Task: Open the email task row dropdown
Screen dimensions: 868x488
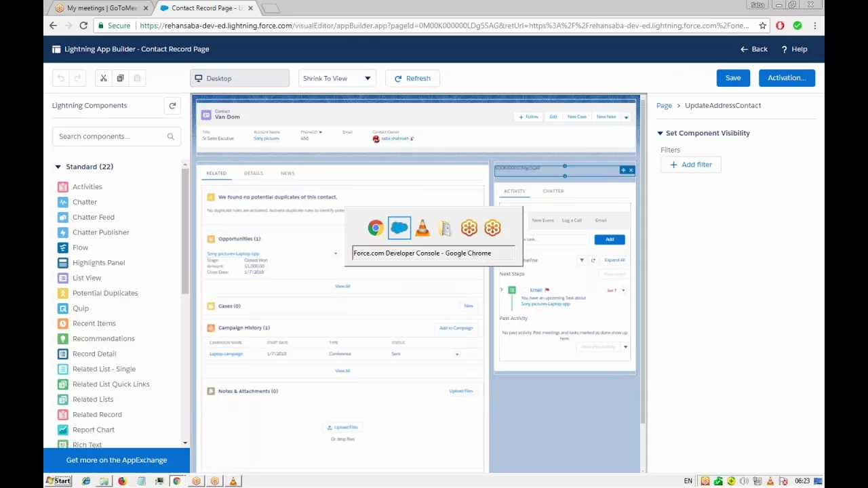Action: (623, 290)
